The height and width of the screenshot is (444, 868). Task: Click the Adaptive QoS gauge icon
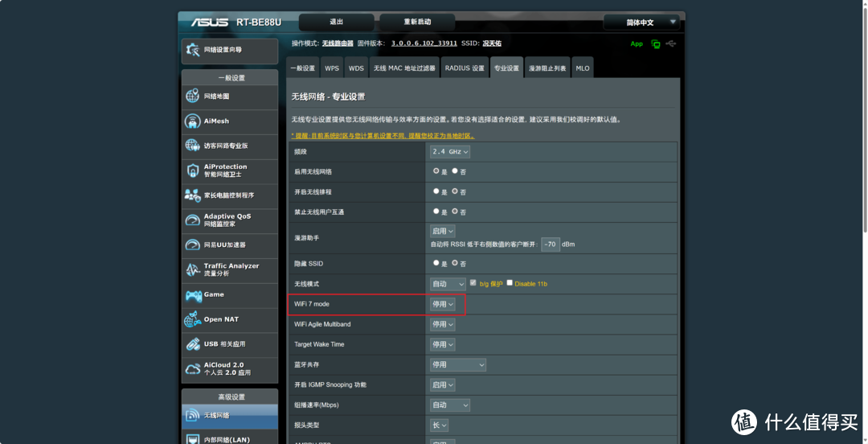click(x=193, y=220)
